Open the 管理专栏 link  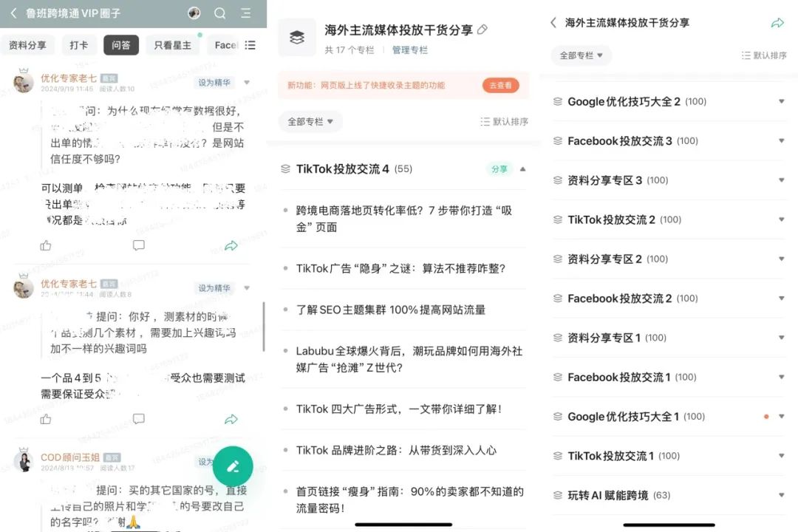409,50
